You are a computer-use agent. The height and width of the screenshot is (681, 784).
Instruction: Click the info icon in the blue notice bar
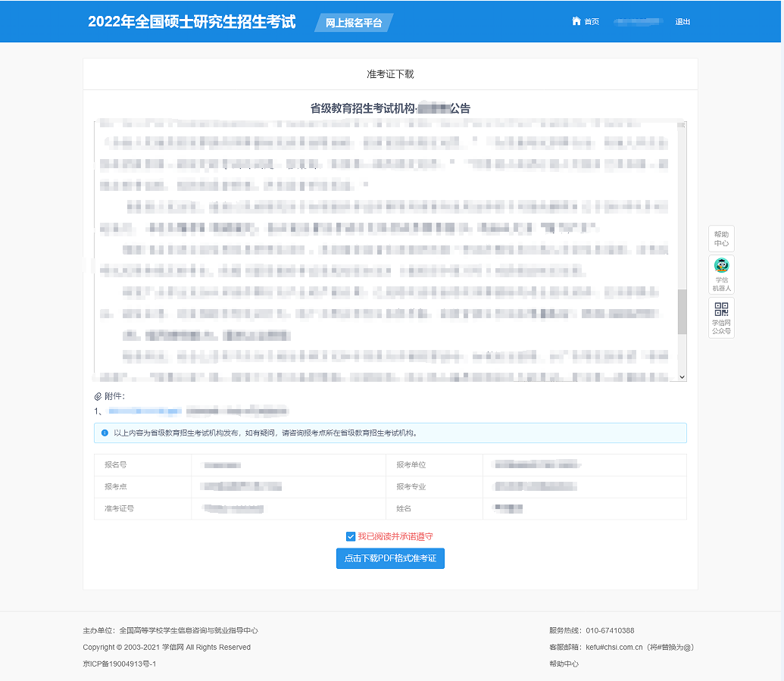105,433
